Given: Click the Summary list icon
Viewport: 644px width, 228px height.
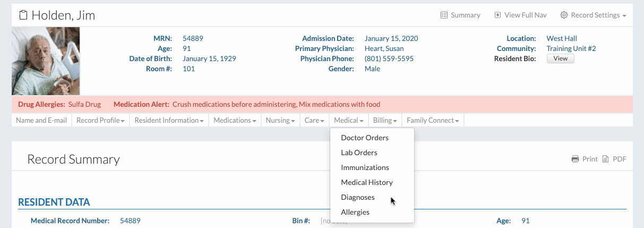Looking at the screenshot, I should pos(444,15).
